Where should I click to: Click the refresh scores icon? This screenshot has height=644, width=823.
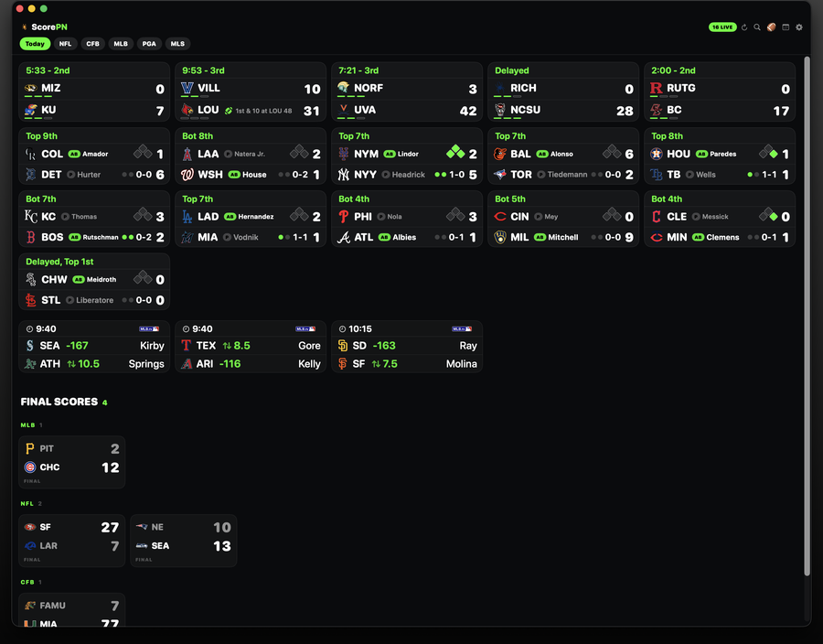click(743, 27)
